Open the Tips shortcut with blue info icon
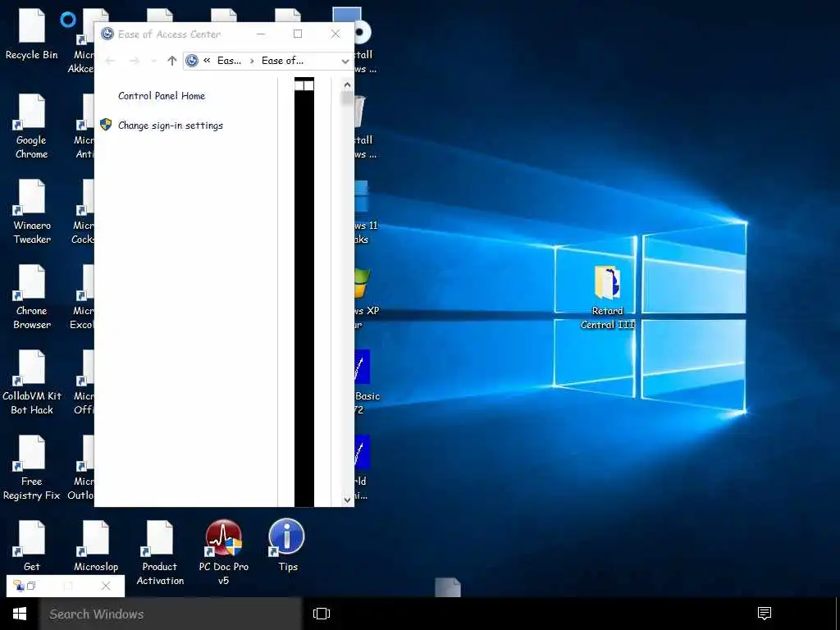This screenshot has width=840, height=630. (287, 546)
